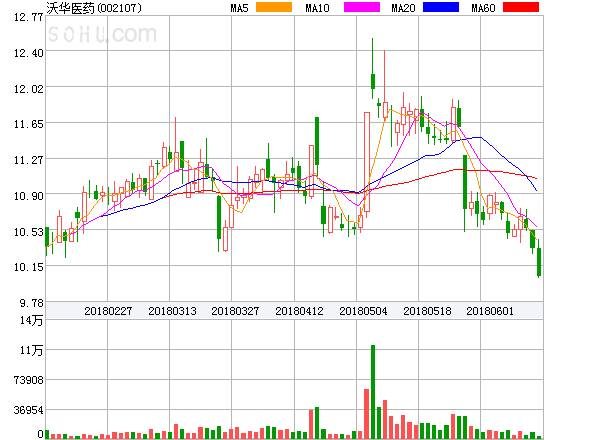The height and width of the screenshot is (440, 600).
Task: Click the 11.65 price axis label
Action: [29, 124]
